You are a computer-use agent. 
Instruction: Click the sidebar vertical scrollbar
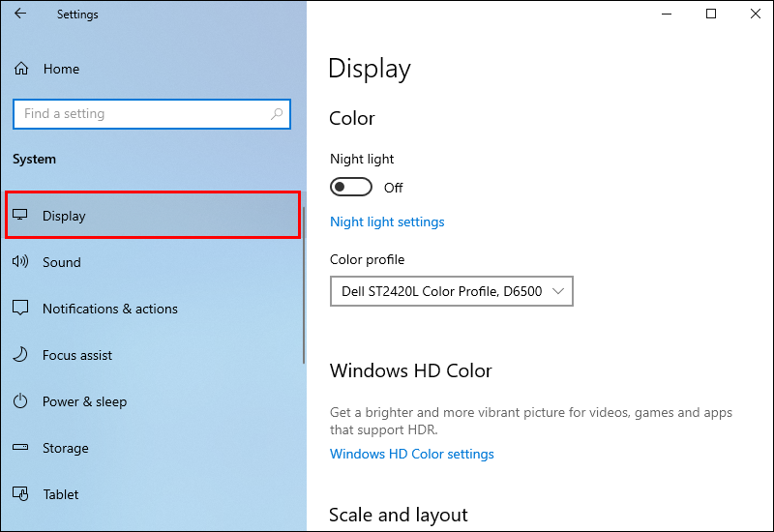(304, 285)
